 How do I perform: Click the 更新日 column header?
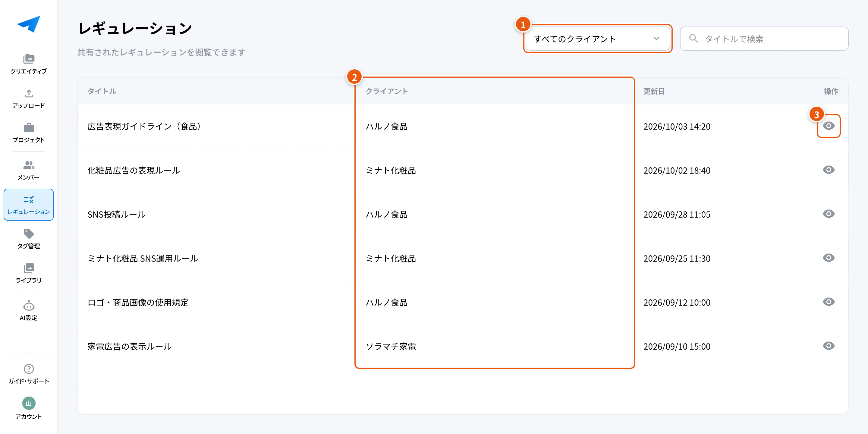(654, 91)
